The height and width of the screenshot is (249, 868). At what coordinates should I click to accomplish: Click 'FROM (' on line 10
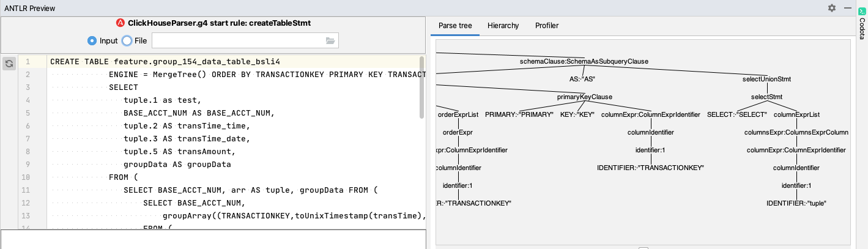coord(124,177)
